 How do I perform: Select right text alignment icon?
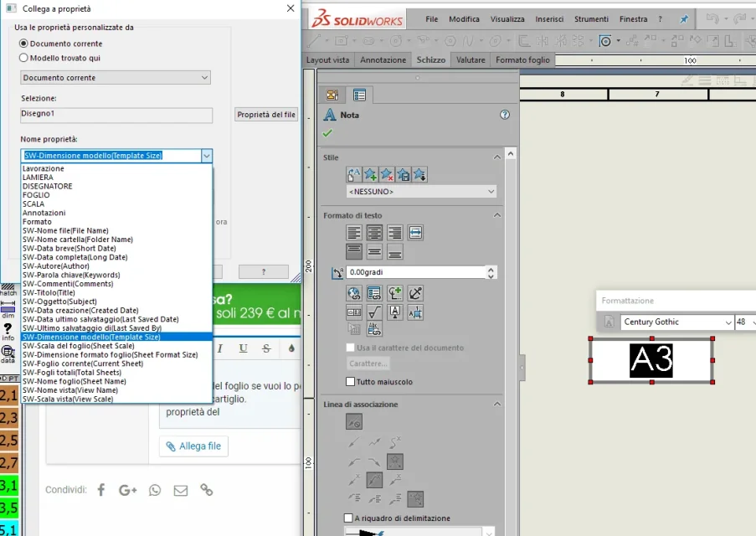(395, 233)
